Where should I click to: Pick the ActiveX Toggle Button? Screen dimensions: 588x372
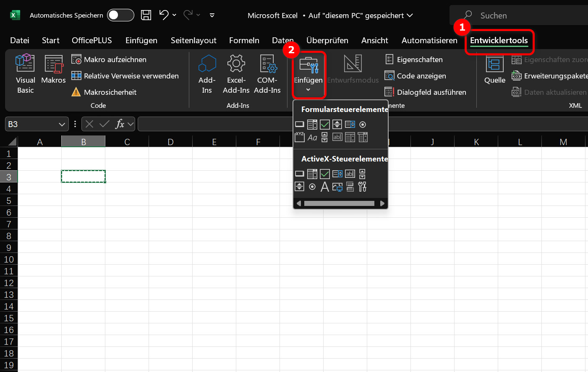350,187
